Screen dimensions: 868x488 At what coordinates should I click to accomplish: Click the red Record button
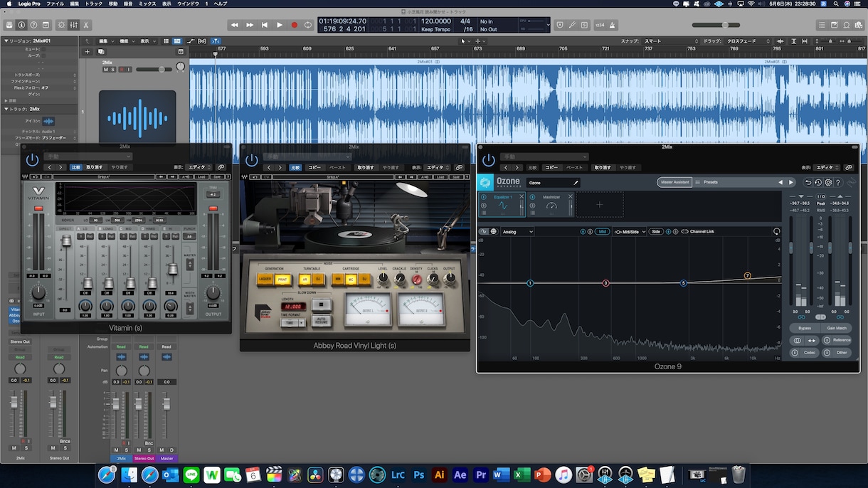(294, 25)
